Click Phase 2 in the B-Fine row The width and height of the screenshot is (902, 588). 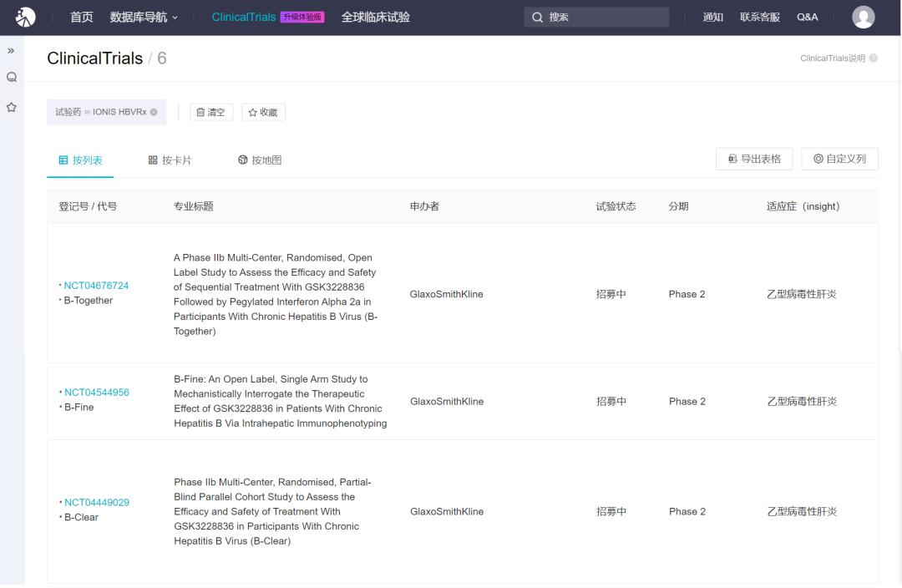[687, 401]
